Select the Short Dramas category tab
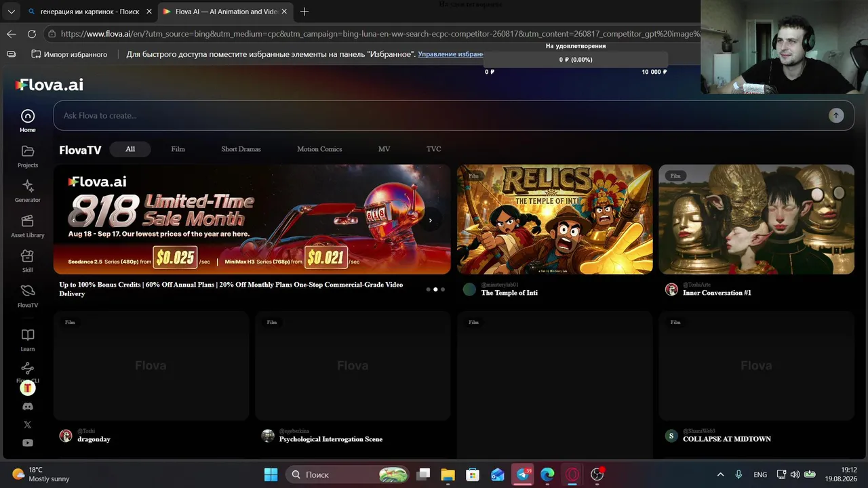868x488 pixels. click(x=241, y=149)
